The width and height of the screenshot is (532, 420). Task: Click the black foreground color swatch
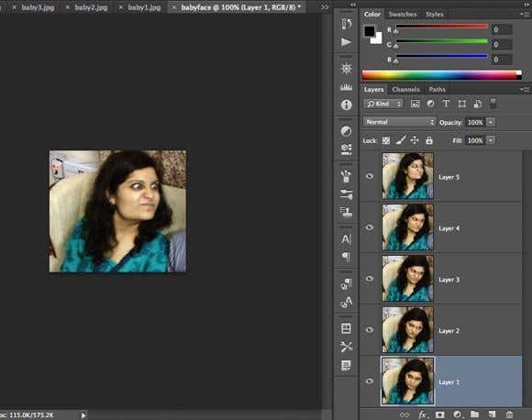click(x=370, y=31)
